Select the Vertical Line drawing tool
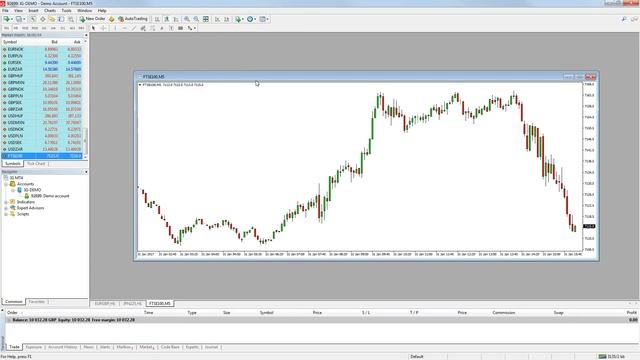The width and height of the screenshot is (640, 360). click(115, 28)
